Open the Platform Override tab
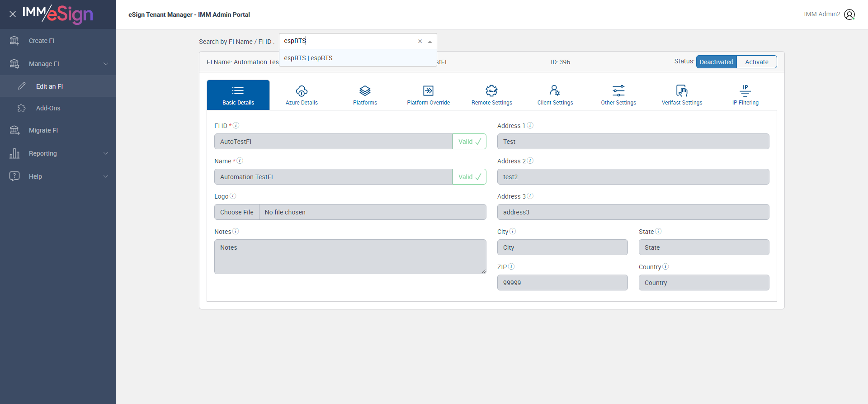Image resolution: width=868 pixels, height=404 pixels. pyautogui.click(x=429, y=95)
